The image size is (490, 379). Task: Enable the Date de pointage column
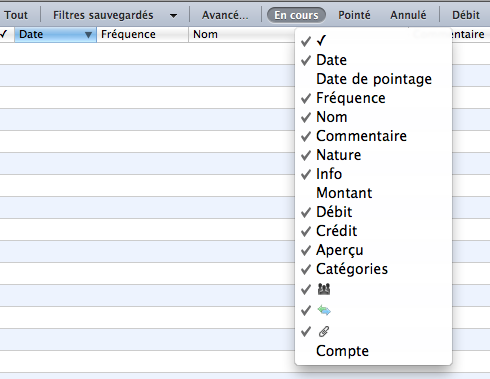(x=374, y=79)
